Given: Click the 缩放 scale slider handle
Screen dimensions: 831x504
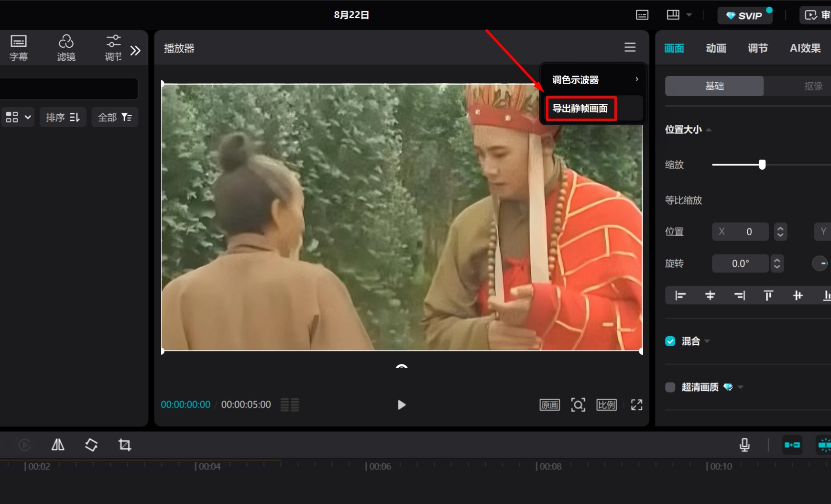Looking at the screenshot, I should 762,164.
